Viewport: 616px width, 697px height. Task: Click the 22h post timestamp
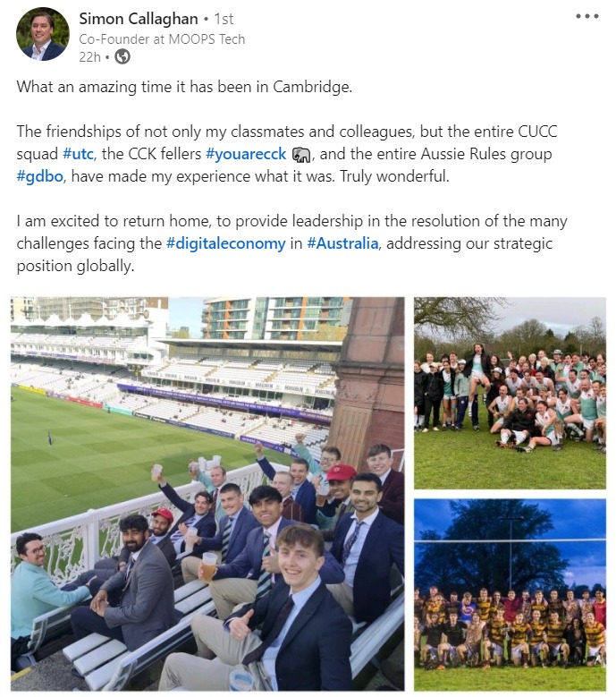coord(89,56)
